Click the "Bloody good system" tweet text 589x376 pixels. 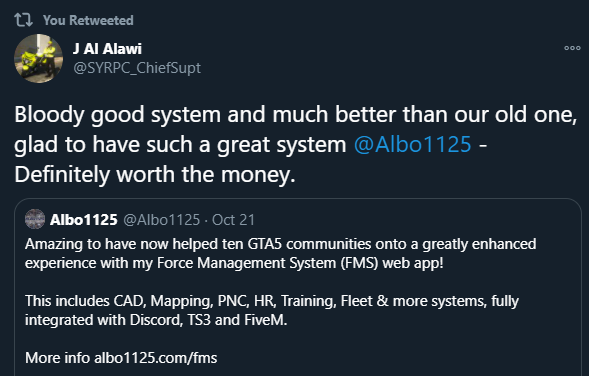pos(117,115)
